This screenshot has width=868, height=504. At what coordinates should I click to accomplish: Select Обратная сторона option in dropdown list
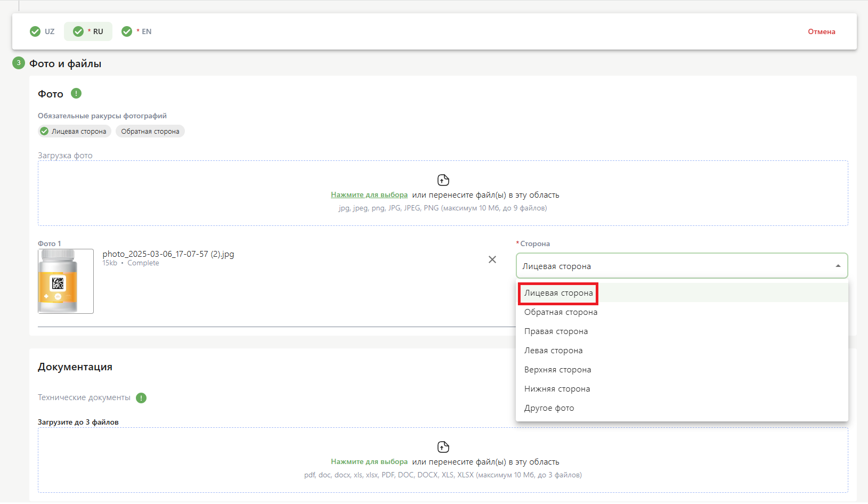(682, 312)
